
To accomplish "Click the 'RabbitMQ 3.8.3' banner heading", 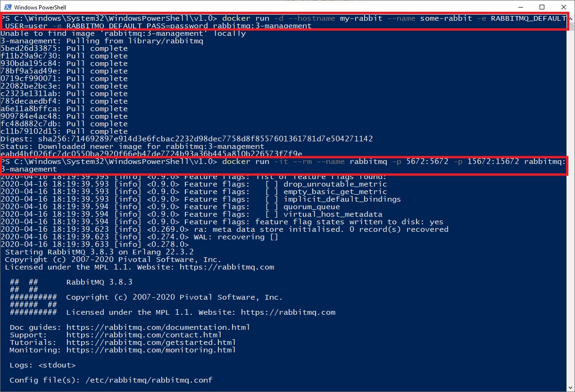I will (x=100, y=282).
